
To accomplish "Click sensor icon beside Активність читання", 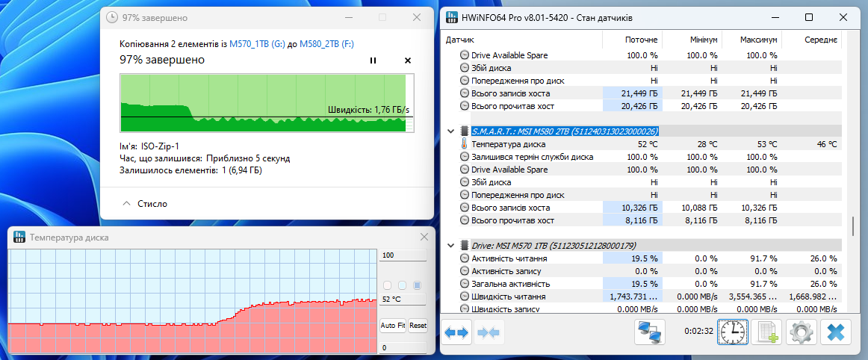I will [464, 258].
